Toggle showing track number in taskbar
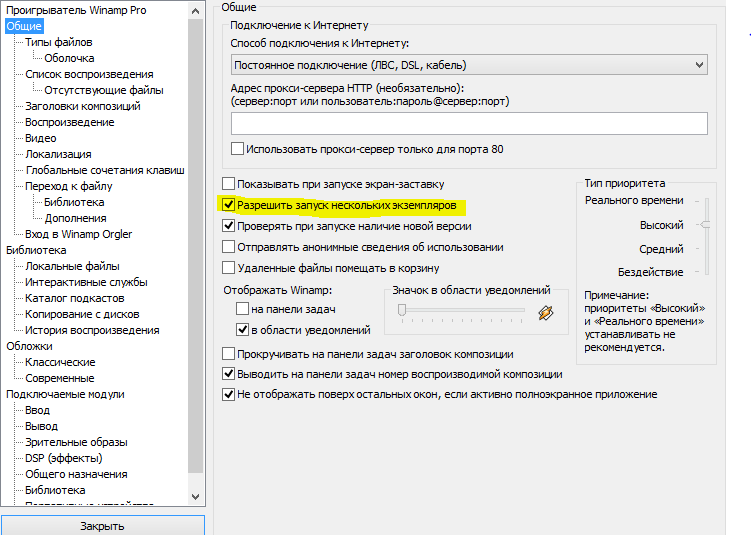This screenshot has width=751, height=535. pyautogui.click(x=228, y=374)
